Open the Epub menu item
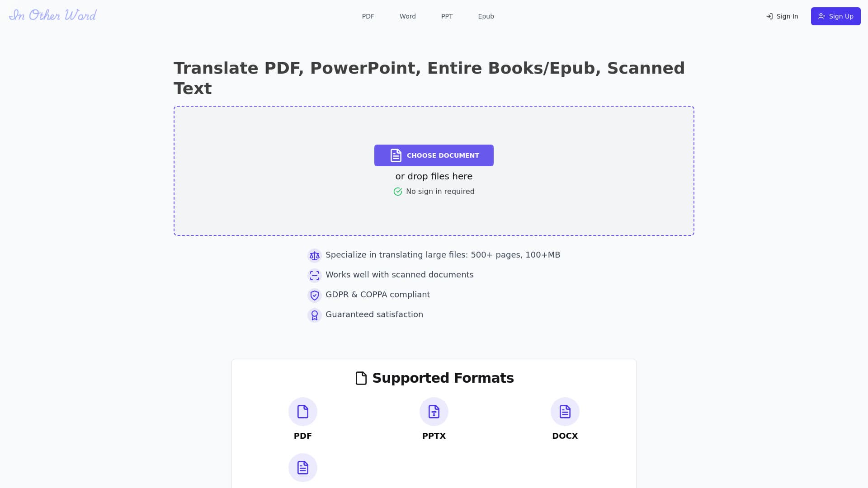This screenshot has height=488, width=868. (486, 16)
